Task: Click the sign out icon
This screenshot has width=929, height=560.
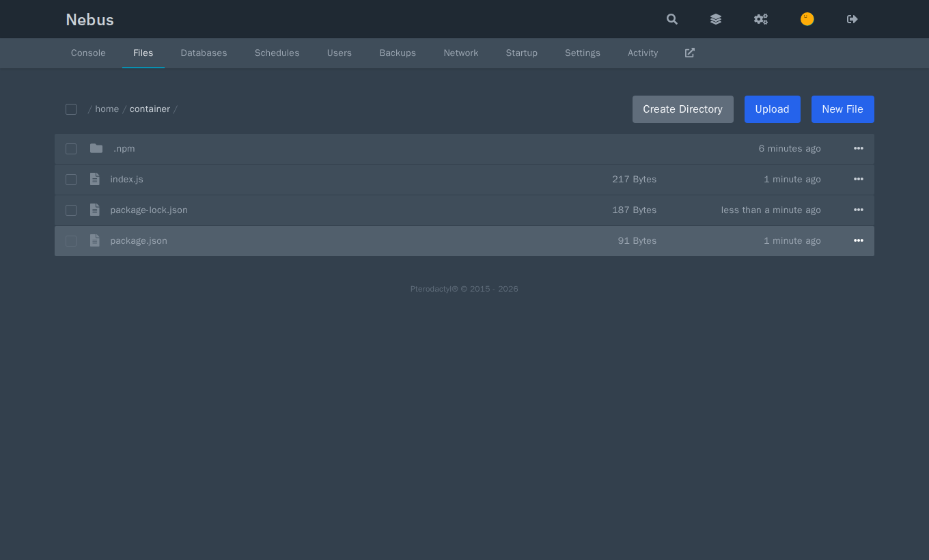Action: pos(852,19)
